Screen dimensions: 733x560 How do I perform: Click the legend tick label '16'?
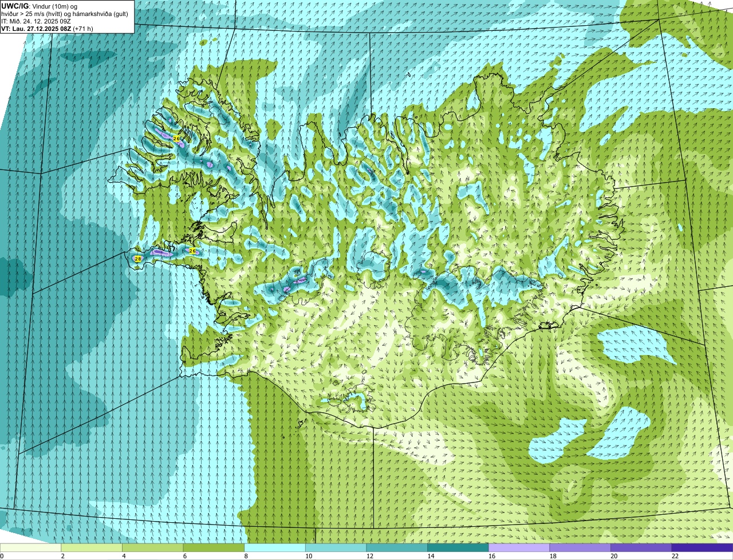(x=492, y=555)
